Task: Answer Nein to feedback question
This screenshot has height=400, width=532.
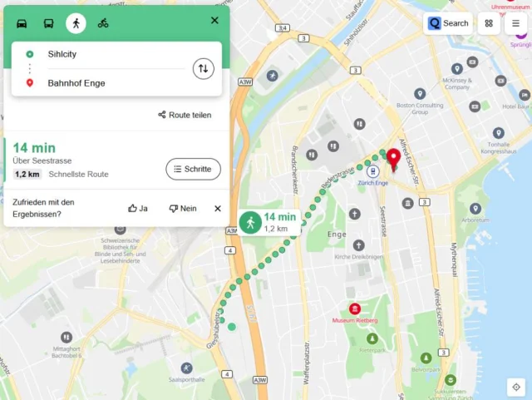Action: tap(183, 209)
